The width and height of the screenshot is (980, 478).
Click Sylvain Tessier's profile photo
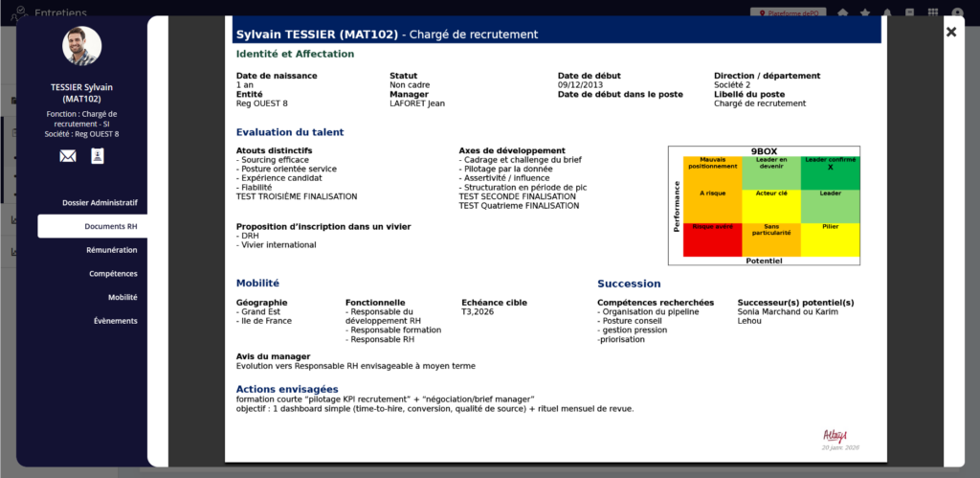tap(81, 46)
